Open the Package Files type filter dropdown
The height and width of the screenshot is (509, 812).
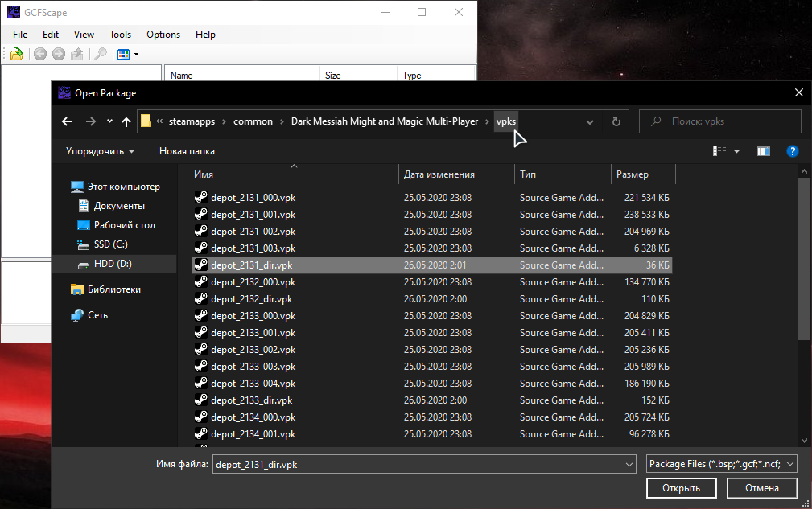pyautogui.click(x=721, y=464)
